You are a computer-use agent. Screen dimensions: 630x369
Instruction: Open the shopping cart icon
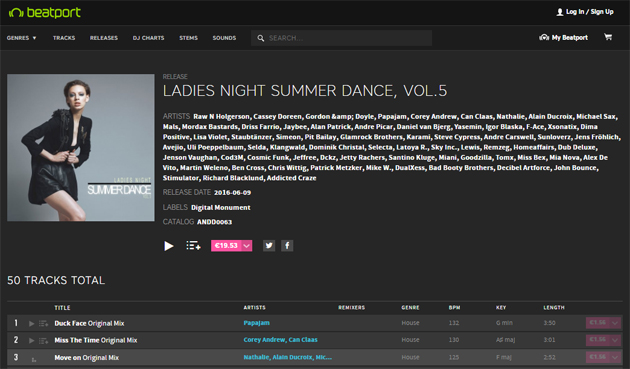pyautogui.click(x=608, y=37)
